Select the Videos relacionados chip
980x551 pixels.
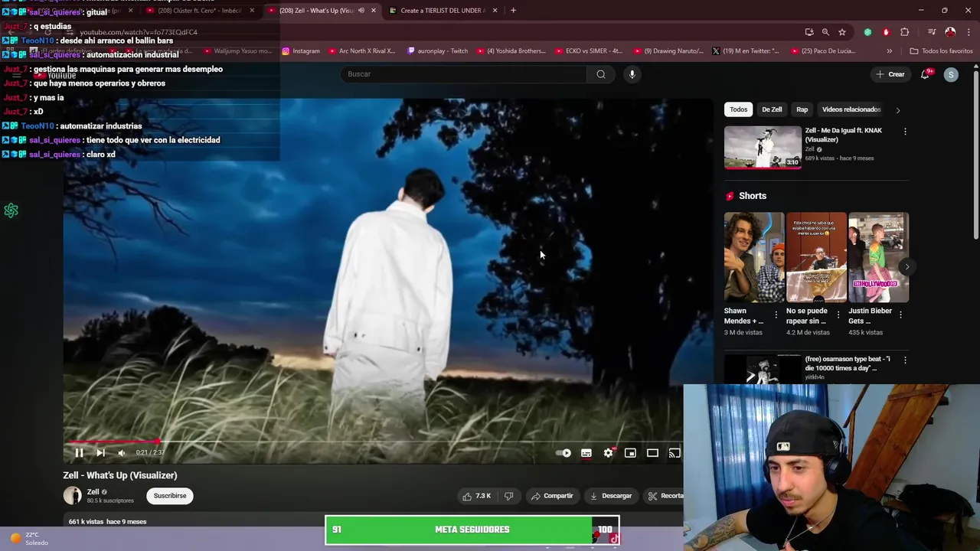coord(851,109)
